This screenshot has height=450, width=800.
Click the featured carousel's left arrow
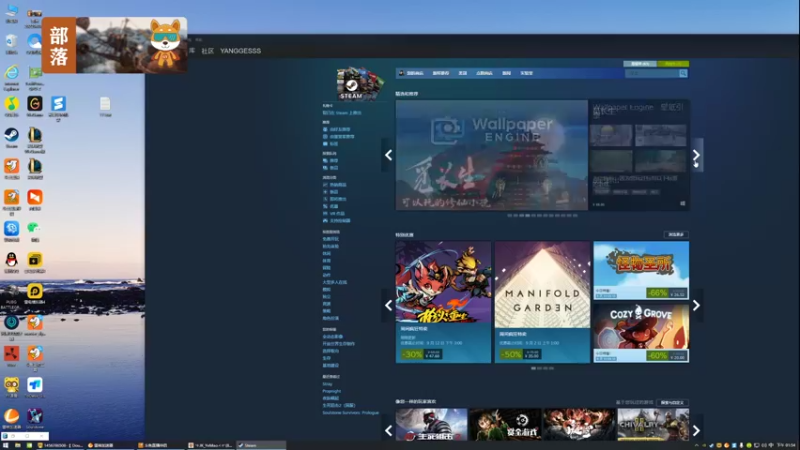click(x=388, y=155)
